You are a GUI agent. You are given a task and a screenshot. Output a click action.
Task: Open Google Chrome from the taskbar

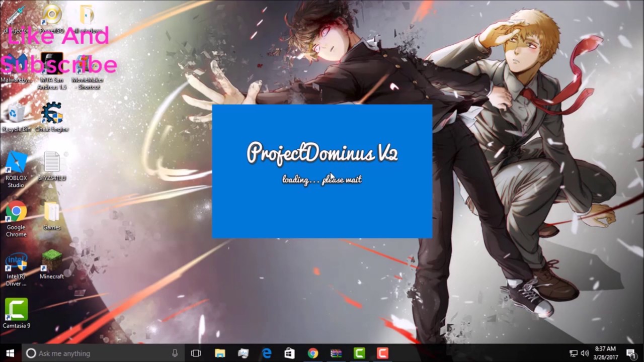coord(313,353)
